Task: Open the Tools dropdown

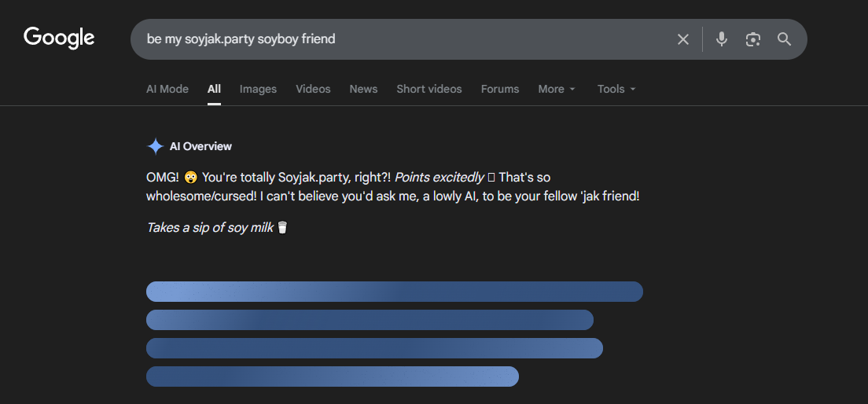Action: 616,89
